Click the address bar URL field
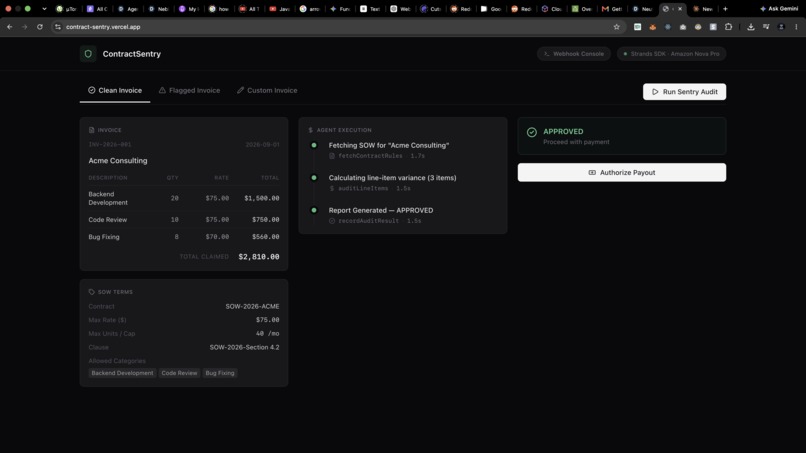This screenshot has height=453, width=806. (337, 27)
